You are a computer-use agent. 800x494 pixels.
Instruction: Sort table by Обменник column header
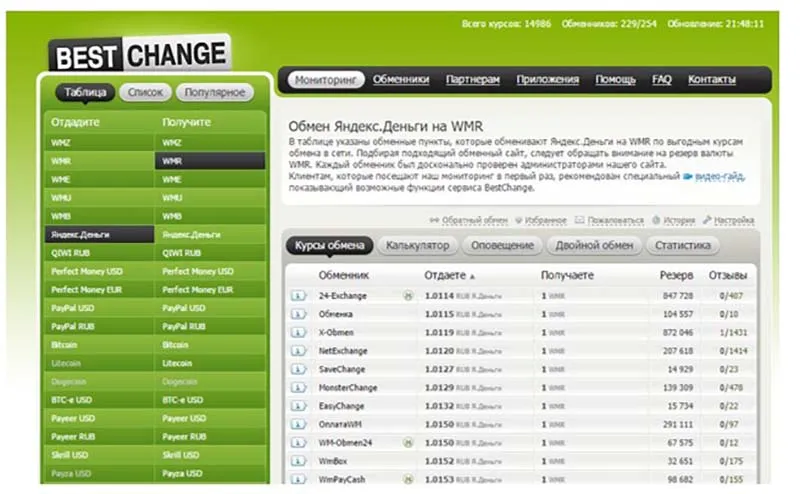[x=343, y=276]
